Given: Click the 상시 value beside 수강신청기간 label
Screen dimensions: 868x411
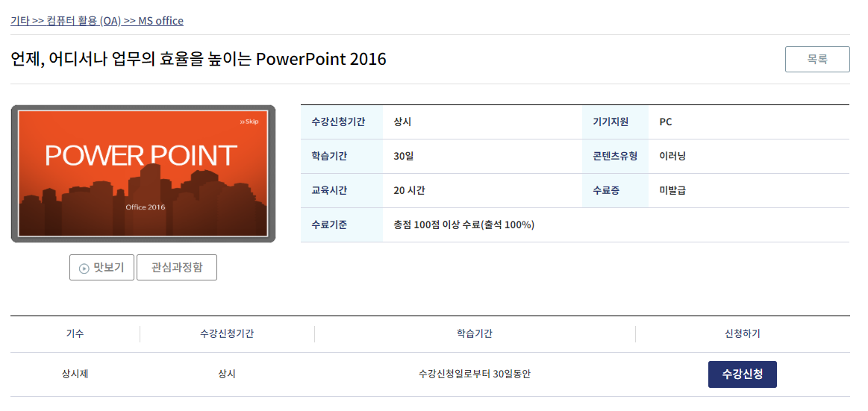Looking at the screenshot, I should tap(402, 122).
